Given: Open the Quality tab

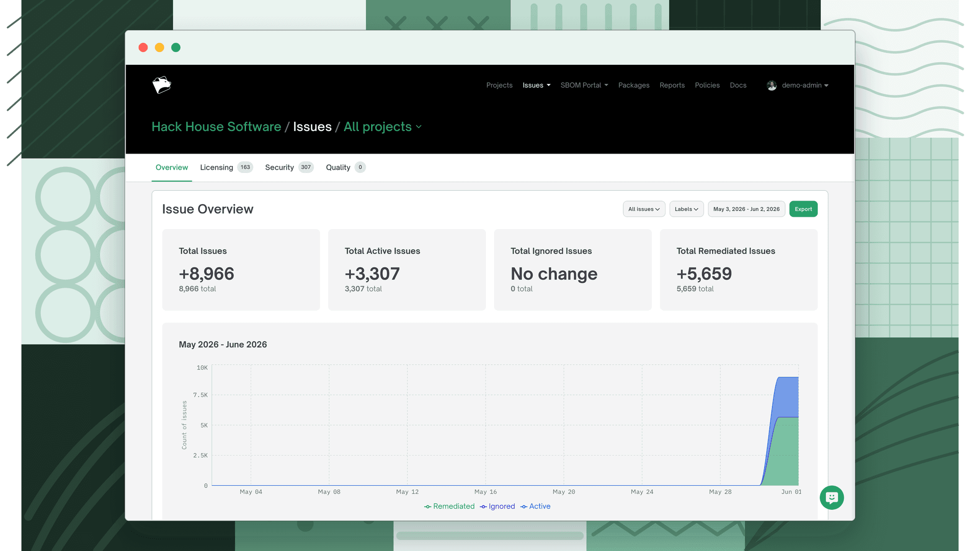Looking at the screenshot, I should coord(346,167).
